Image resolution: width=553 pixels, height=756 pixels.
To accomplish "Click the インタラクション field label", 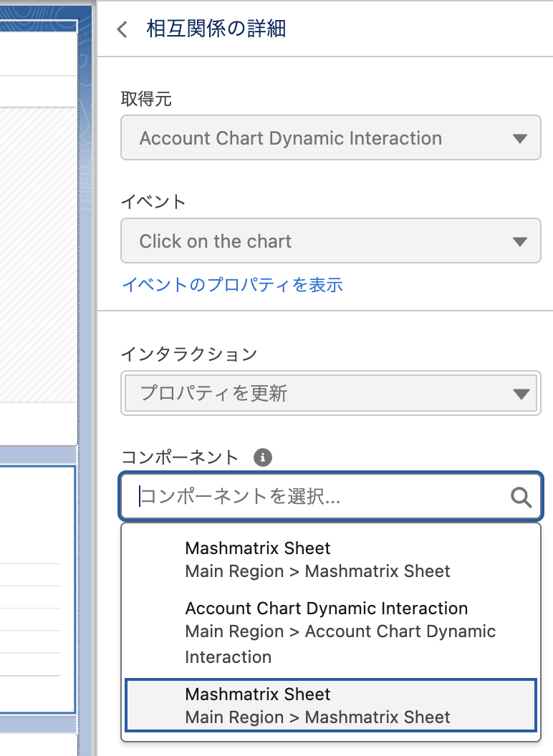I will (188, 354).
